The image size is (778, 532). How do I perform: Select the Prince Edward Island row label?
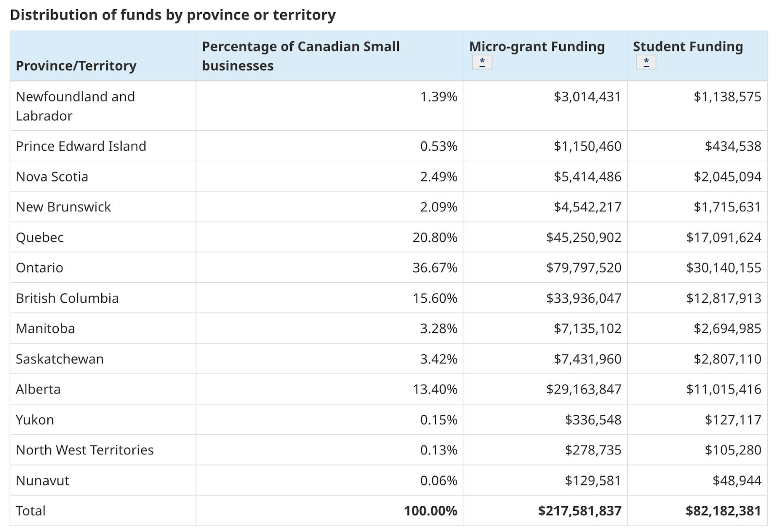pos(81,146)
